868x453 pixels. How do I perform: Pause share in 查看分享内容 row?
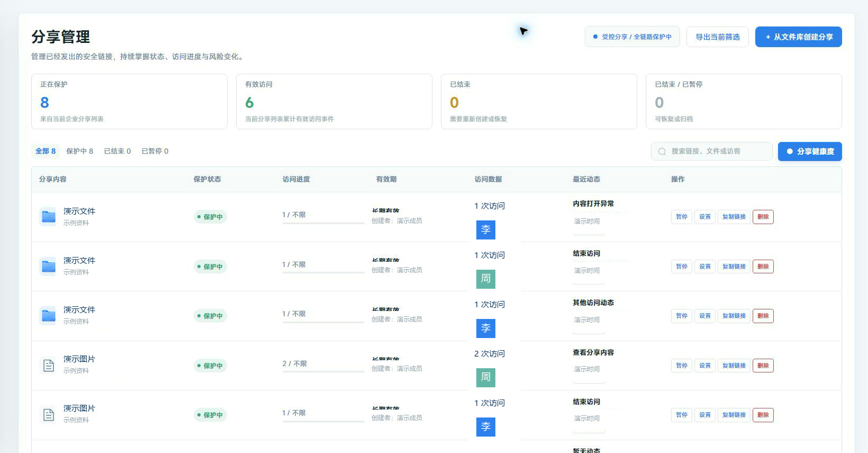click(682, 366)
